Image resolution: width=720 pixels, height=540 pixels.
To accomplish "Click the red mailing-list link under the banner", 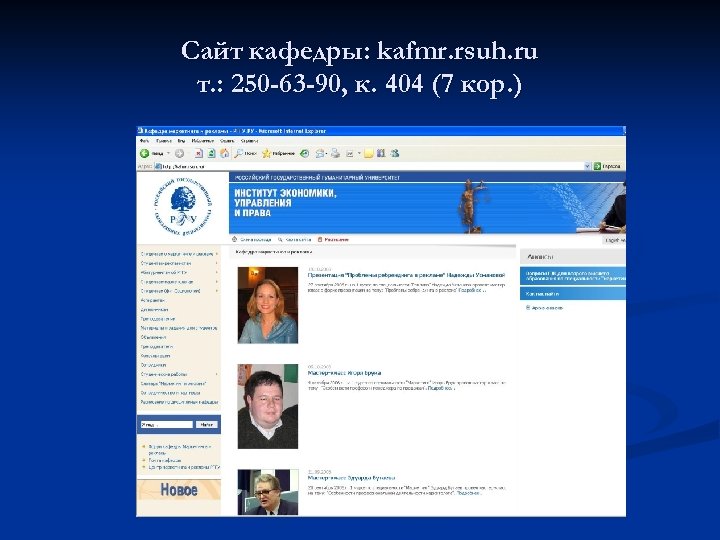I will 337,240.
